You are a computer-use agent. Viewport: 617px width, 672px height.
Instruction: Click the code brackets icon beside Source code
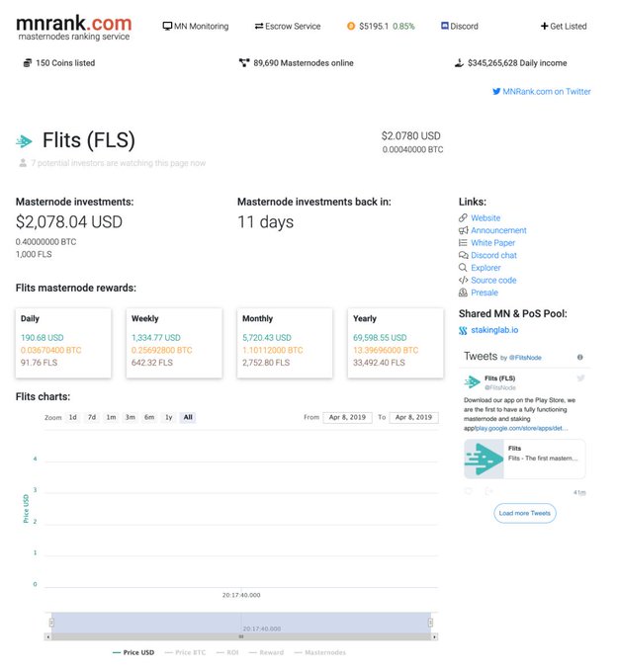pyautogui.click(x=463, y=280)
